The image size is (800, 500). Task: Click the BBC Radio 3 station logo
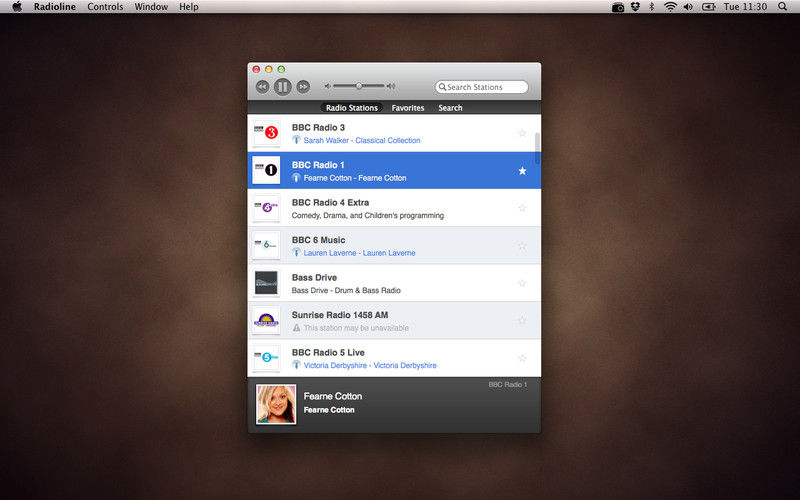pos(266,133)
